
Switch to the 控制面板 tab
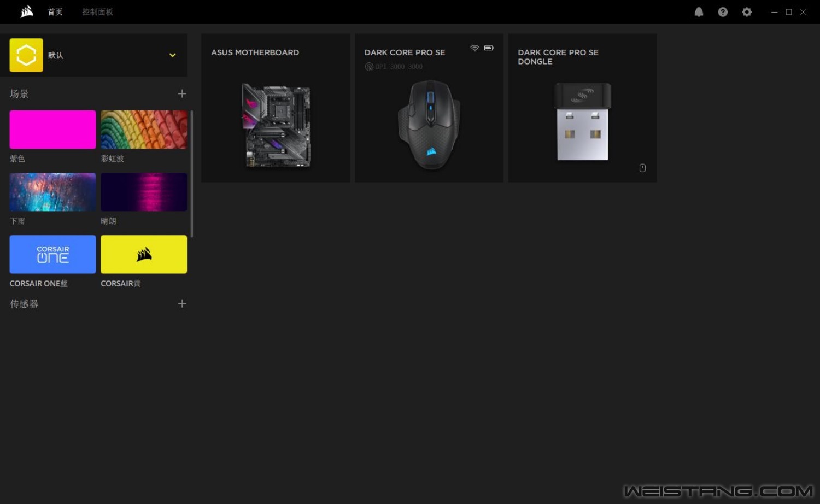[98, 12]
